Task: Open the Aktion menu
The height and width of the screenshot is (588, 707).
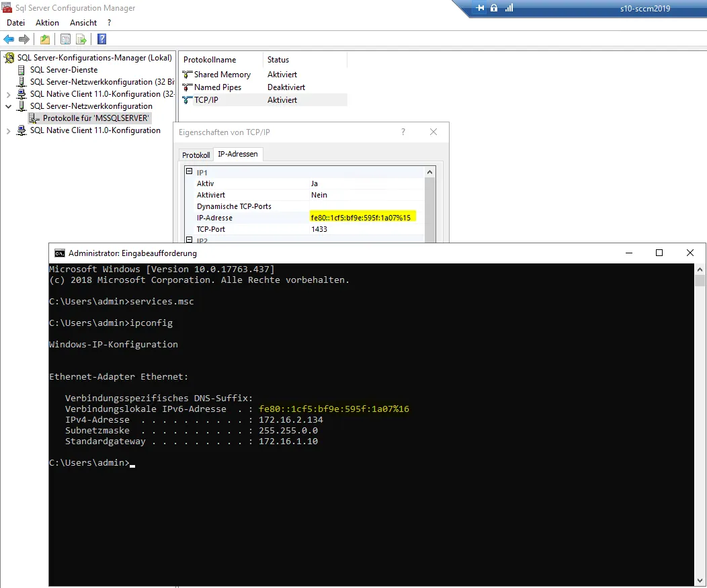Action: [47, 23]
